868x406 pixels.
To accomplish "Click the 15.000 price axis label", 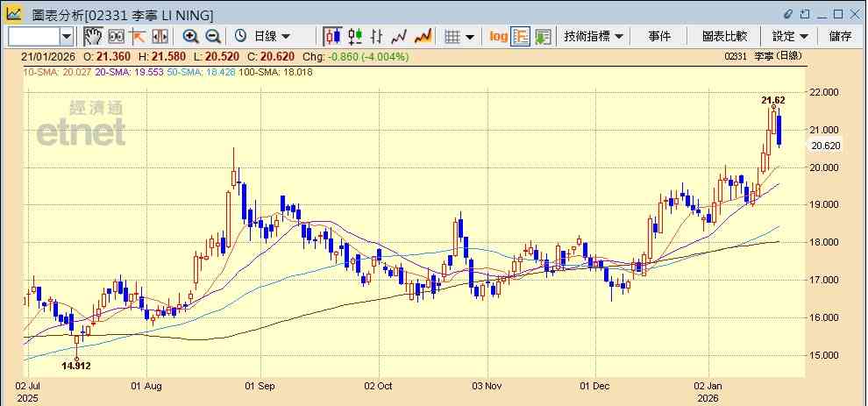I will click(824, 355).
